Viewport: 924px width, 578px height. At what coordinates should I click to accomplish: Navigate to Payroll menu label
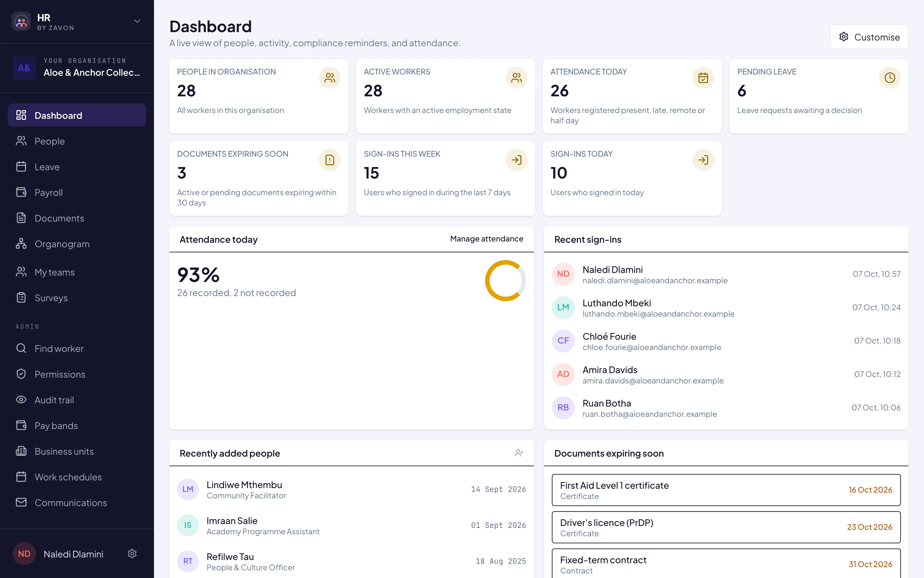(x=48, y=192)
